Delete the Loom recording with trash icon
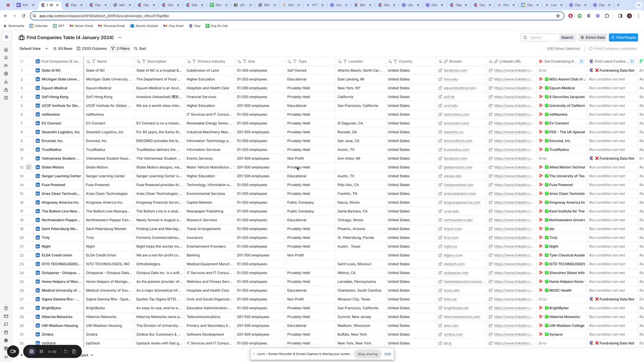This screenshot has height=362, width=644. pos(73,351)
